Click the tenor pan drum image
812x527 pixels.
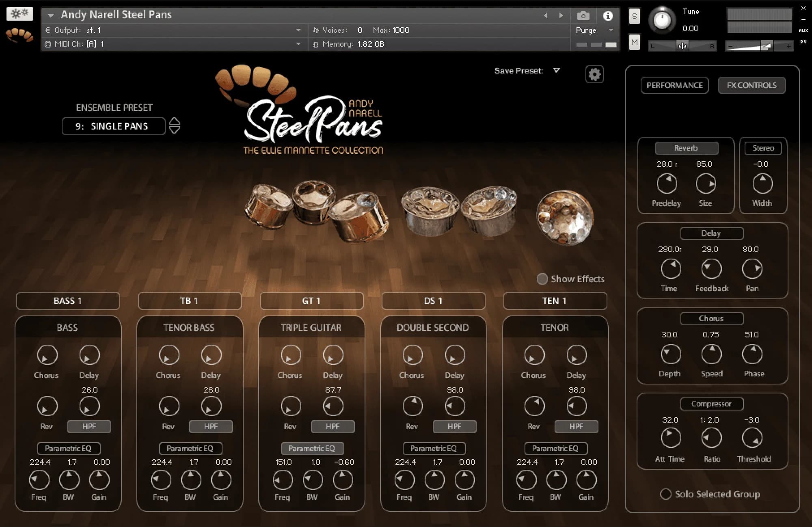pyautogui.click(x=565, y=218)
